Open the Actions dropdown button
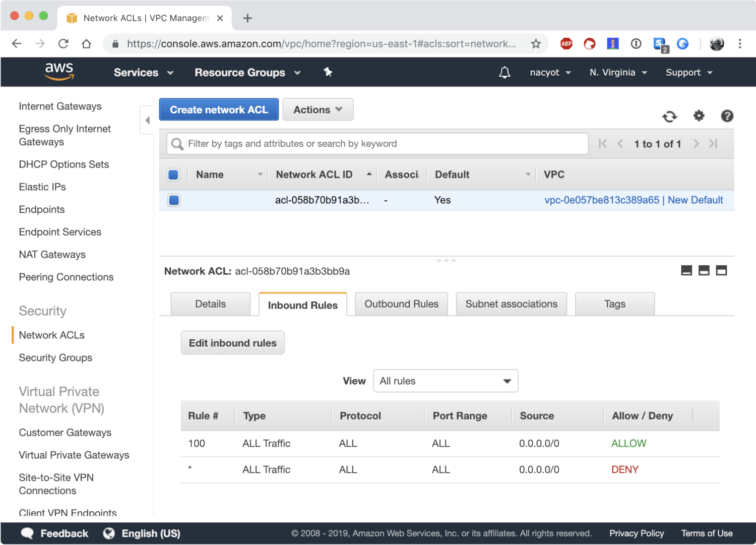This screenshot has width=756, height=545. (x=318, y=109)
